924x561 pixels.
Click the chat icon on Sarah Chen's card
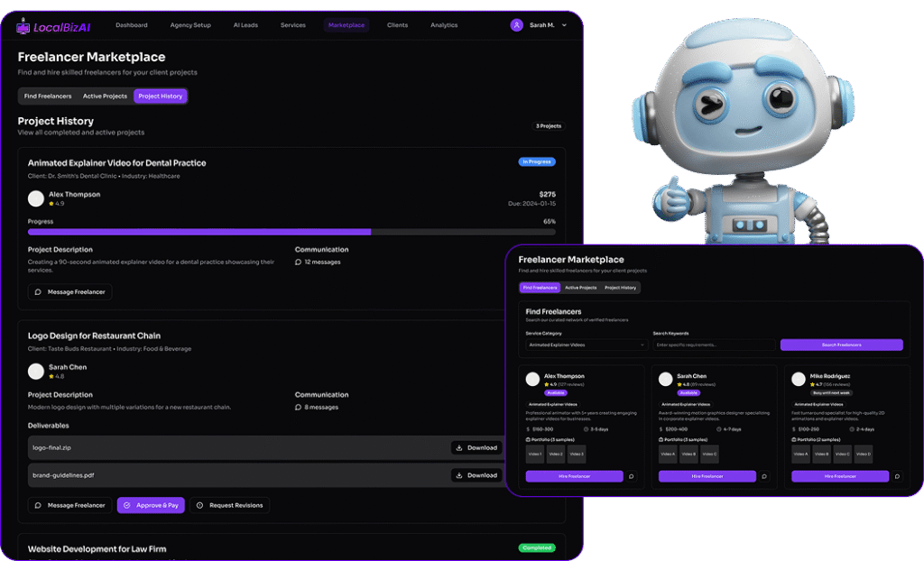[x=764, y=476]
